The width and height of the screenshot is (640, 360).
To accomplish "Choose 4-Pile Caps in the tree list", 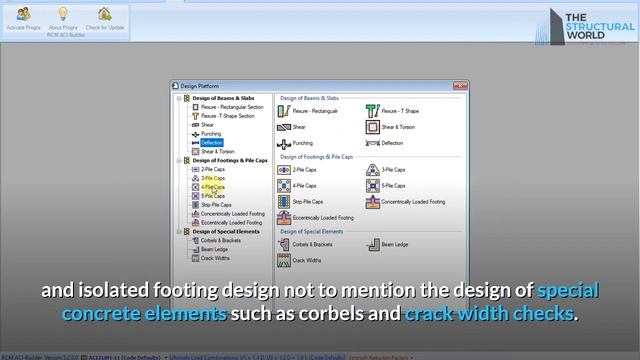I will click(x=213, y=187).
